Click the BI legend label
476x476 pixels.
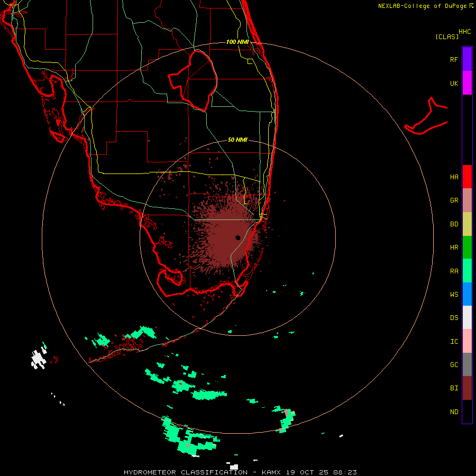454,388
